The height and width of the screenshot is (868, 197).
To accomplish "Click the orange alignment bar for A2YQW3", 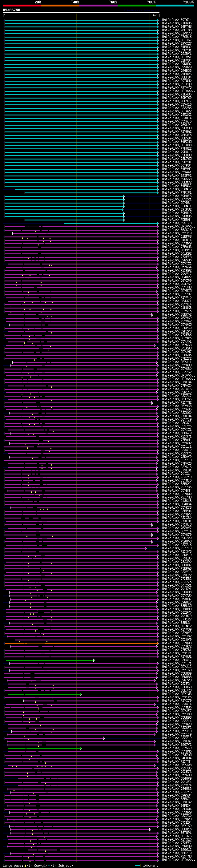I will tap(81, 643).
